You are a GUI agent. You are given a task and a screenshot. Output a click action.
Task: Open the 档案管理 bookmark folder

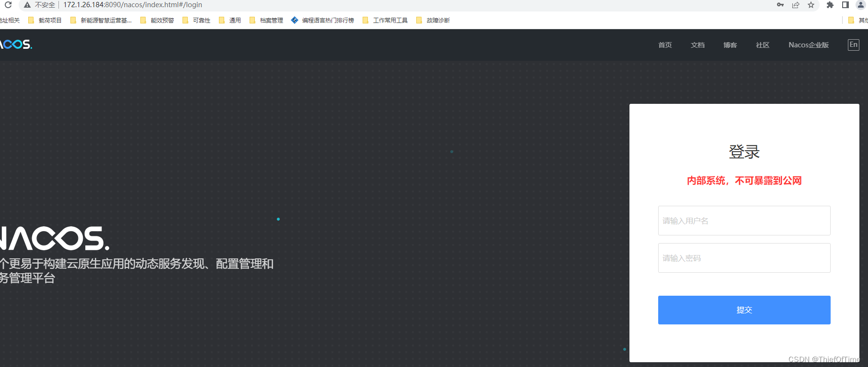(266, 20)
